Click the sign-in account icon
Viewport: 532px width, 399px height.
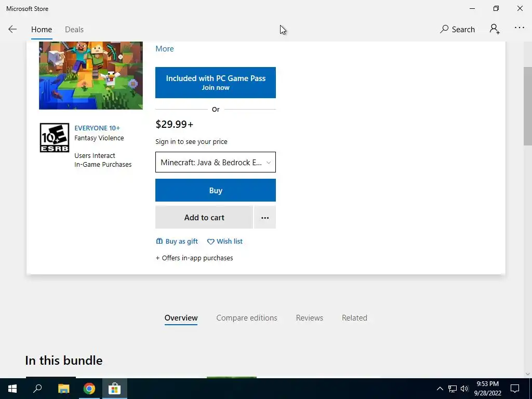[495, 29]
